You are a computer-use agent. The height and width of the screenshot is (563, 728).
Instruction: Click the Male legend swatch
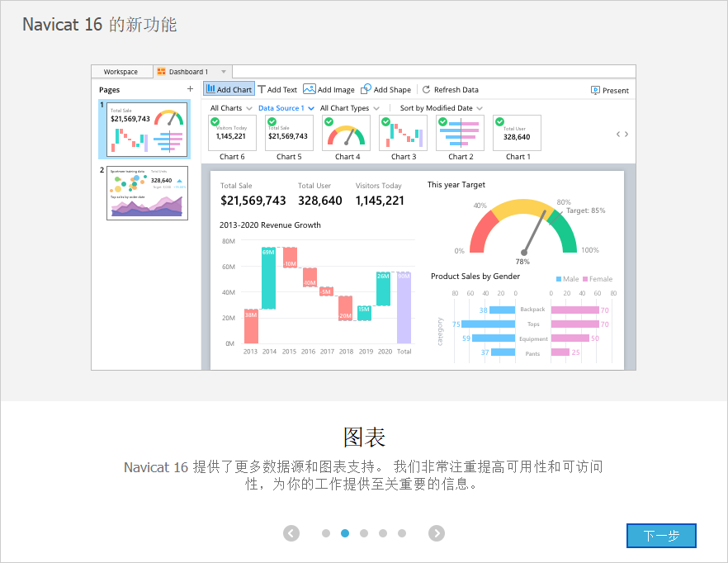pos(559,279)
